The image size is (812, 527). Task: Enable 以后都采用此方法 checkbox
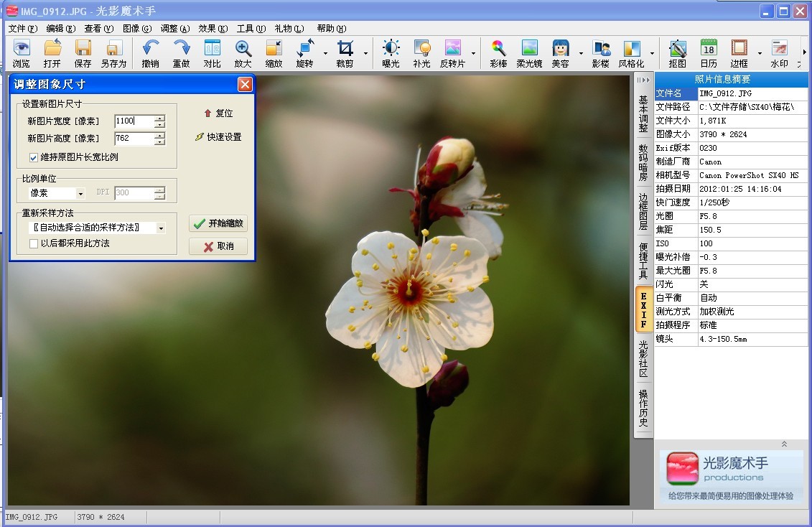34,243
